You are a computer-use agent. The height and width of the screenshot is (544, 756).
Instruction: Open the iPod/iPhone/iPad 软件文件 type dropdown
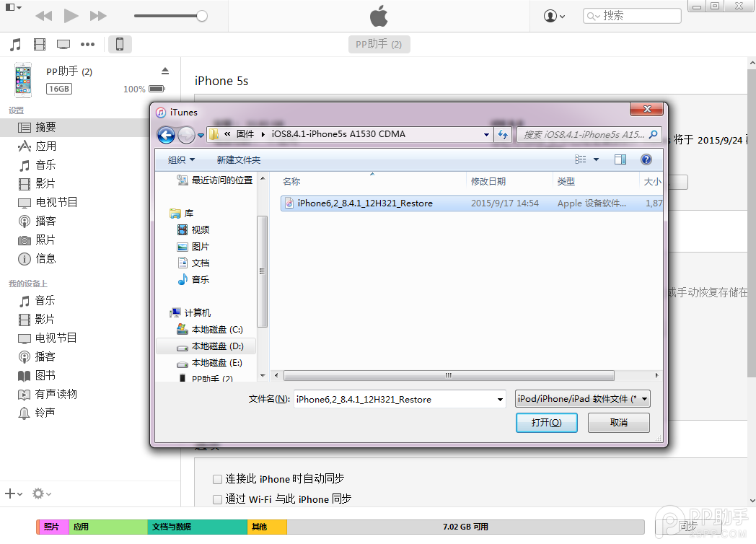582,398
